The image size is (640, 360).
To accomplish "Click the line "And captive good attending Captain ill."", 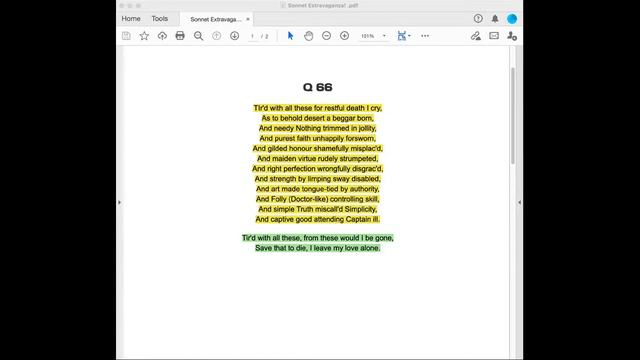I will (318, 219).
